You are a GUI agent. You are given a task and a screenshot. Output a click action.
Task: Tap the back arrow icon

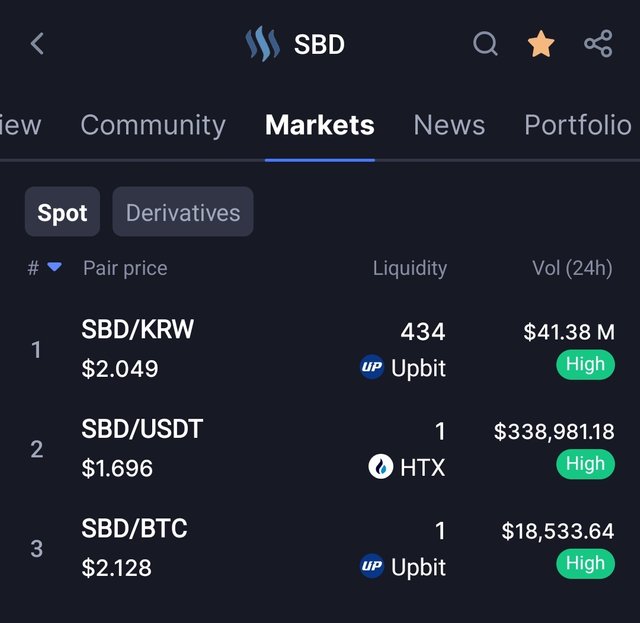tap(37, 44)
